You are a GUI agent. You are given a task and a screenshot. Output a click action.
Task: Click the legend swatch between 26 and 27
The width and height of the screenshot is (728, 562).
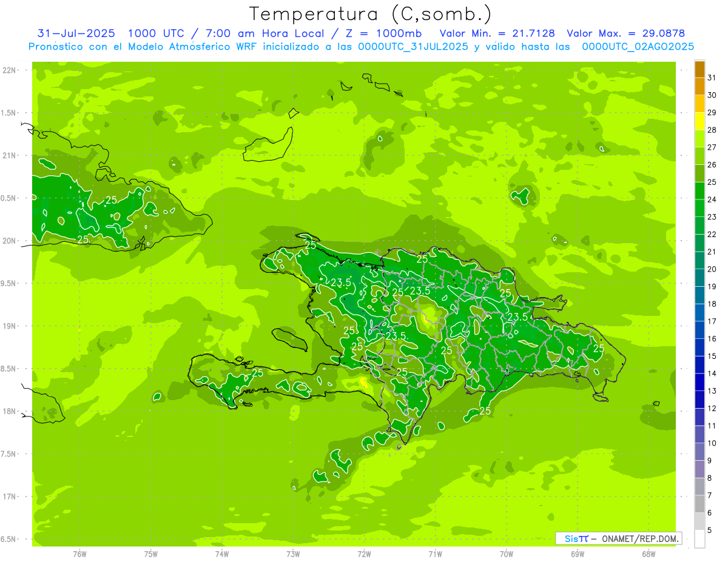[x=699, y=156]
